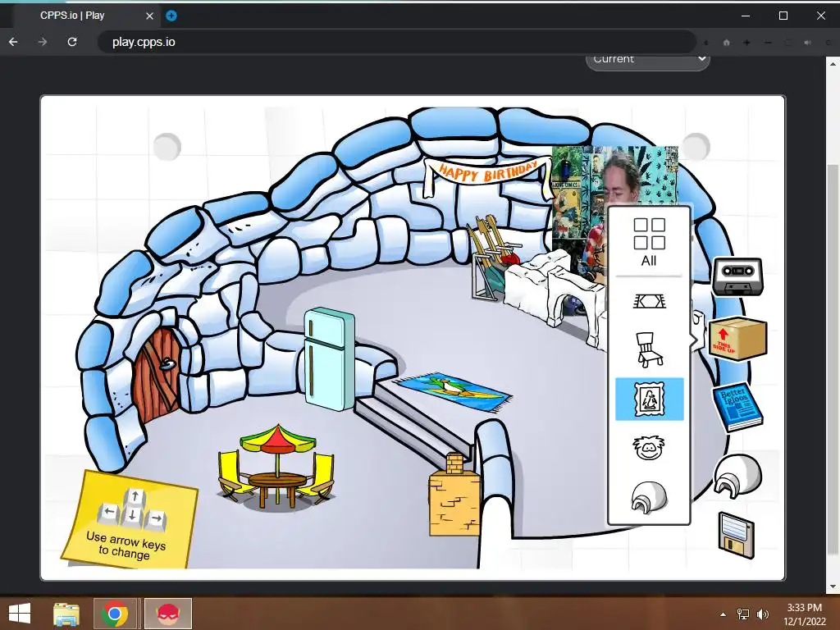This screenshot has width=840, height=630.
Task: Select the highlighted wall items picture category
Action: pos(650,399)
